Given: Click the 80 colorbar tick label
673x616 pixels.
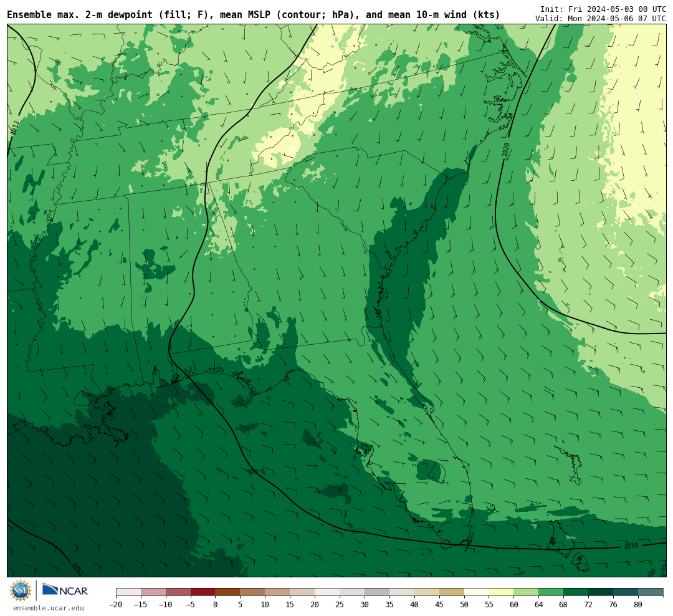Looking at the screenshot, I should pyautogui.click(x=639, y=604).
